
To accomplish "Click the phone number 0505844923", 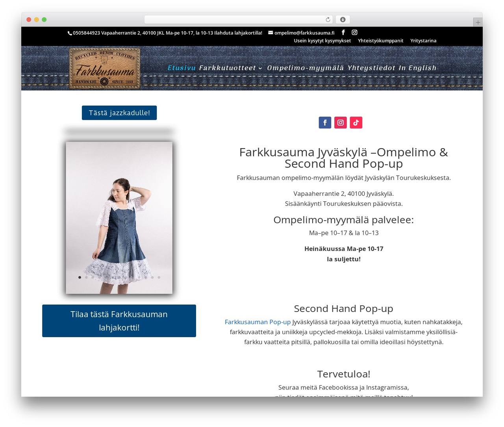I will [x=86, y=33].
